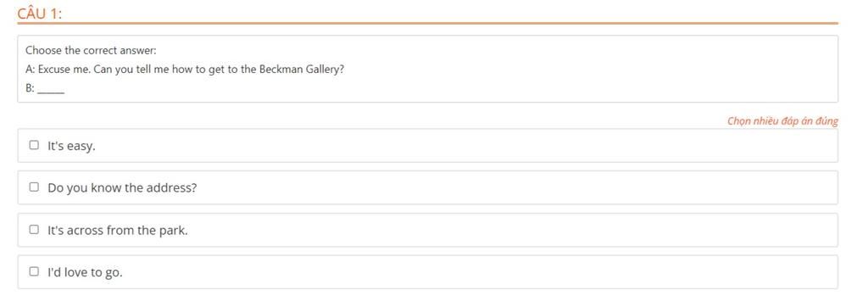Select the "It's across from the park." checkbox
868x307 pixels.
[34, 230]
